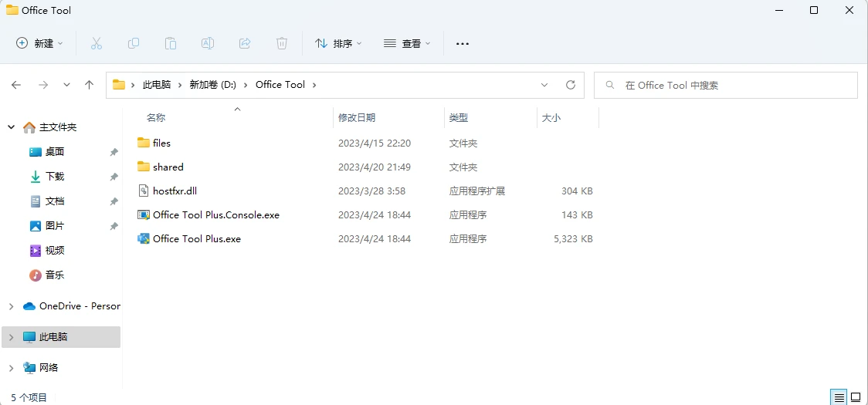Click the files folder icon
Viewport: 868px width, 405px height.
pos(144,143)
